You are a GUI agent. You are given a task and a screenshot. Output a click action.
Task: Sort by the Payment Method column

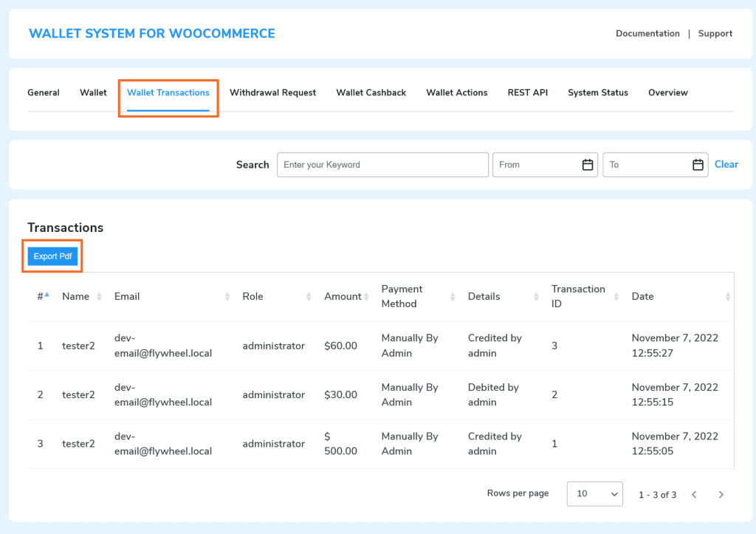451,296
